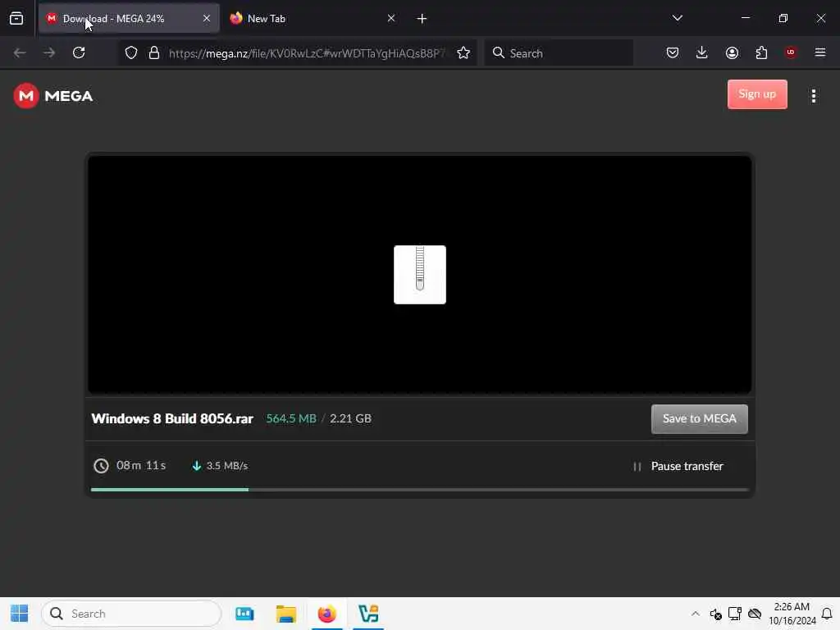This screenshot has height=630, width=840.
Task: Click the 3.5 MB/s download speed
Action: [x=226, y=466]
